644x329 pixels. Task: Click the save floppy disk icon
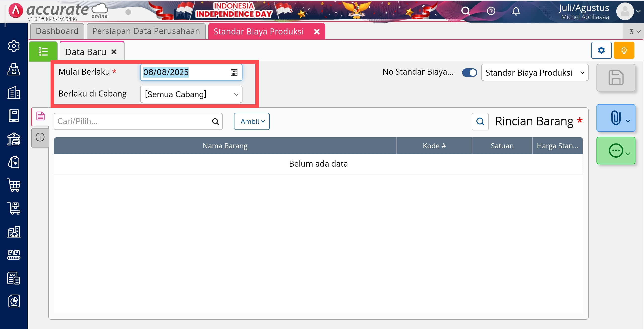point(616,78)
